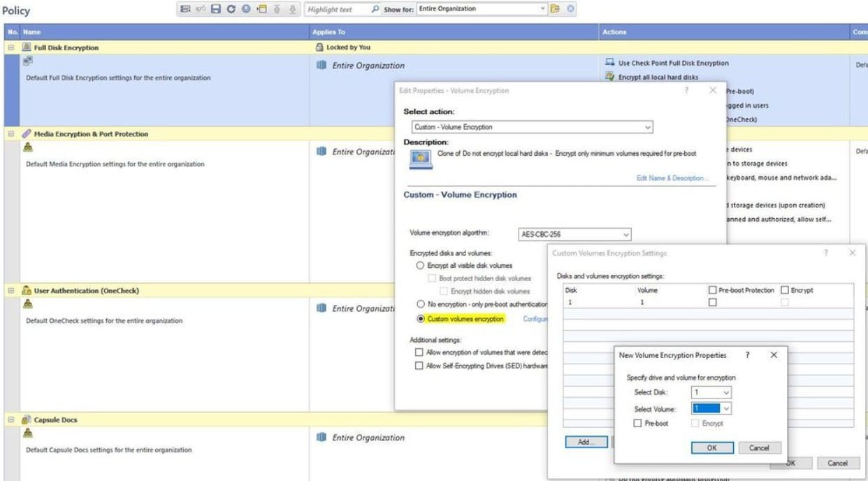Click the lock icon next to Locked by You
Image resolution: width=868 pixels, height=481 pixels.
tap(321, 48)
